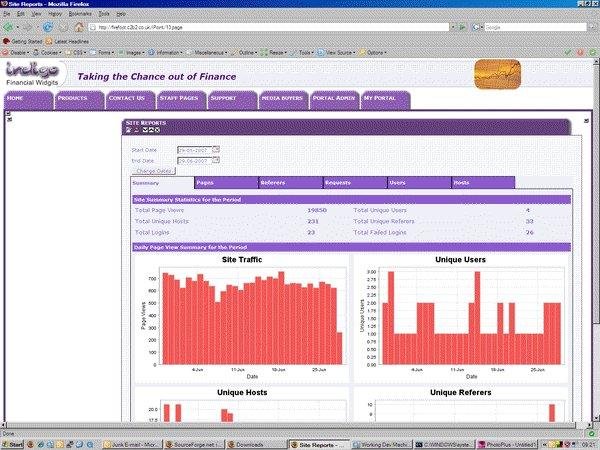Switch to the SourceForge.net taskbar window

click(x=194, y=445)
